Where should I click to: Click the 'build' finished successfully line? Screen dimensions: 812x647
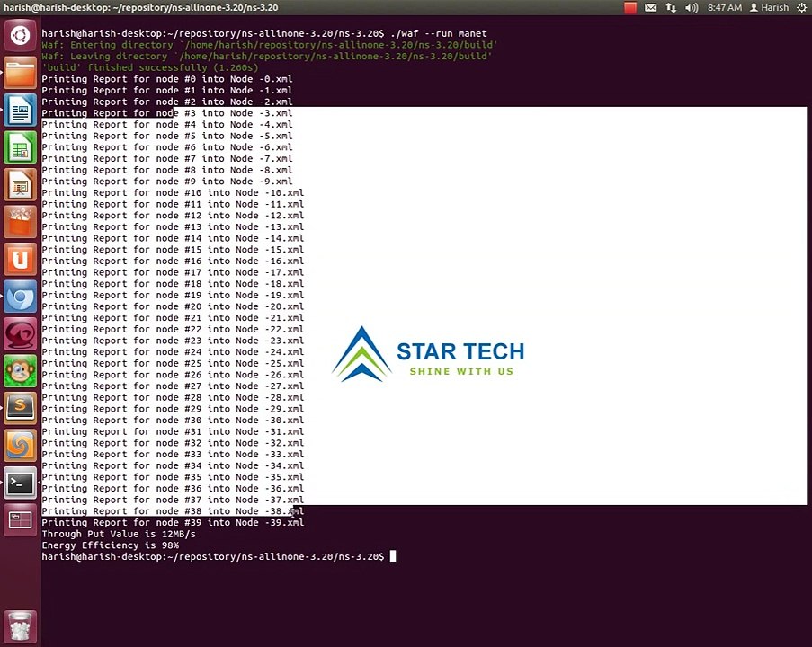(x=149, y=67)
